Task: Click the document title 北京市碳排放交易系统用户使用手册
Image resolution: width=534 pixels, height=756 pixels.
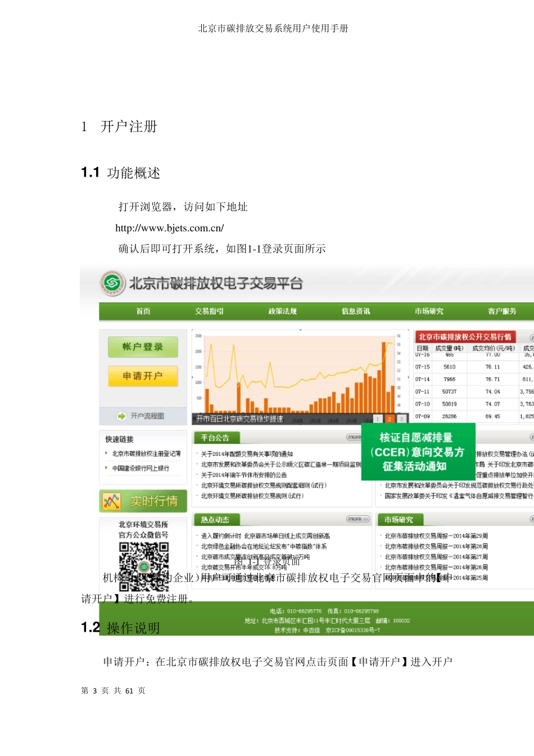Action: (273, 28)
